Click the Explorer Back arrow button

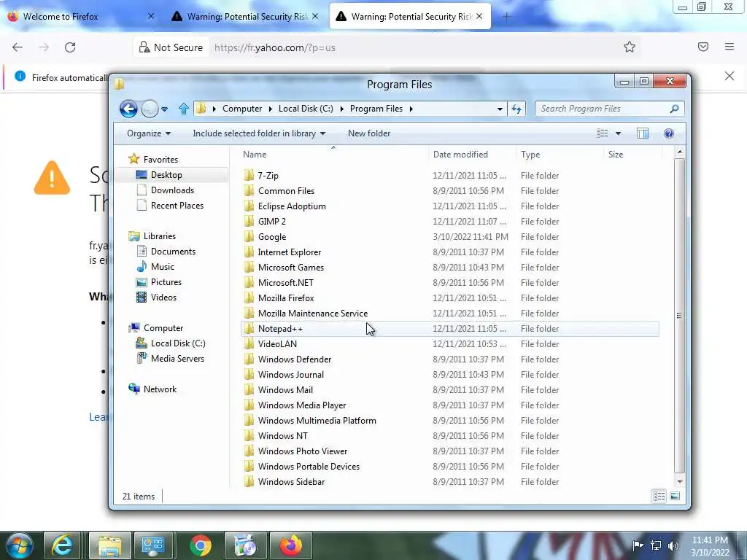(128, 109)
